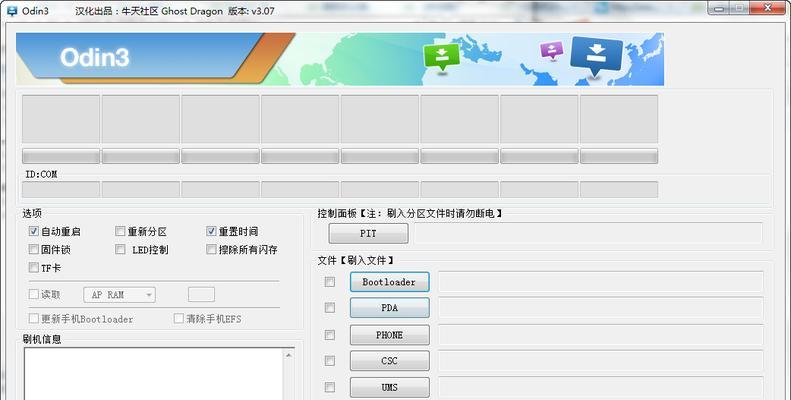Click the purple transfer bubble icon in banner
The height and width of the screenshot is (400, 791).
pyautogui.click(x=552, y=50)
